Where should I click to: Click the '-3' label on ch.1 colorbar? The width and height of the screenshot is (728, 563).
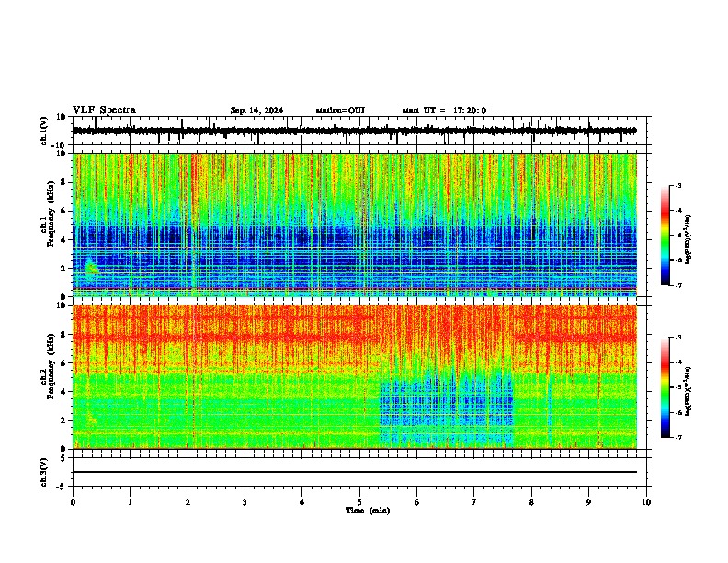tap(677, 186)
